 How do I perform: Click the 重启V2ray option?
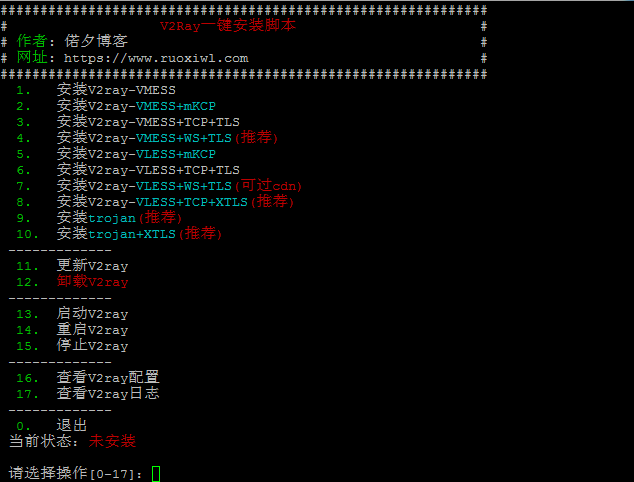[92, 330]
